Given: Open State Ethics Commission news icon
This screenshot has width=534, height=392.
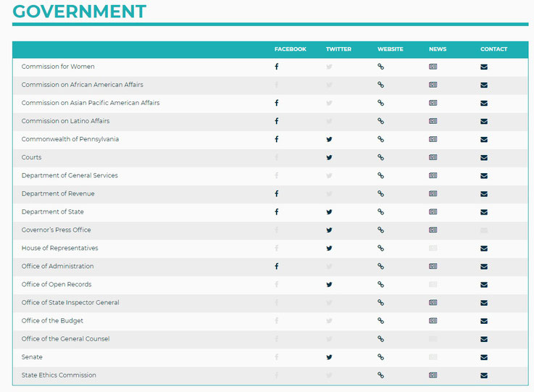Looking at the screenshot, I should pos(433,375).
